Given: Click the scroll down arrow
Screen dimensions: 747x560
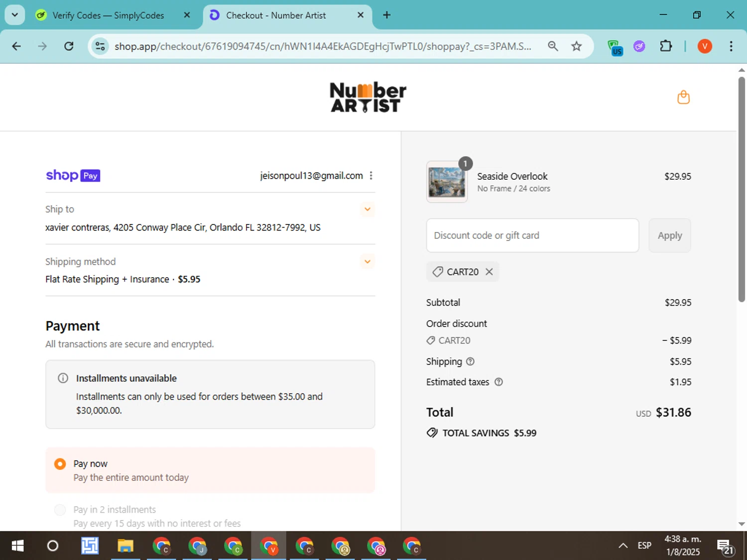Looking at the screenshot, I should tap(742, 524).
